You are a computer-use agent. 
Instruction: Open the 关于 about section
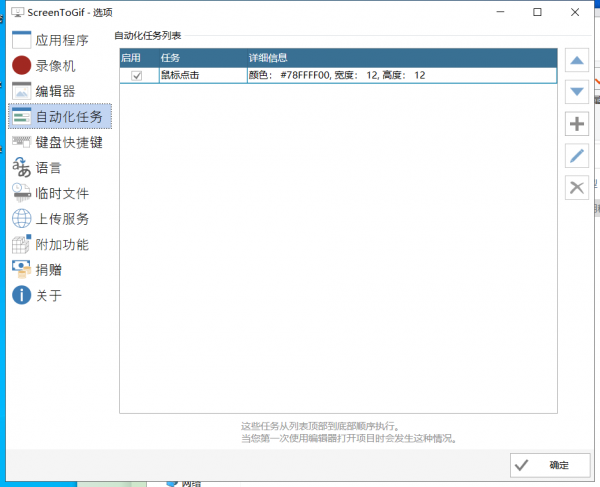point(60,295)
